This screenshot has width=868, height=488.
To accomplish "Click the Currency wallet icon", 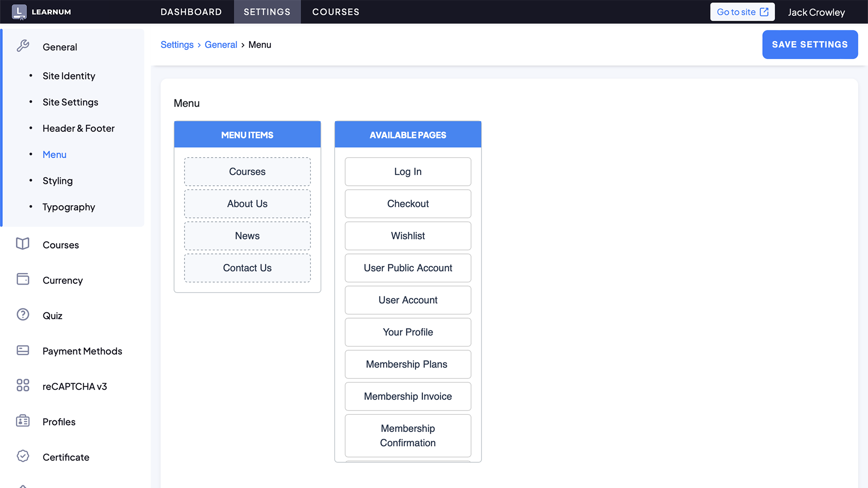I will pyautogui.click(x=23, y=279).
